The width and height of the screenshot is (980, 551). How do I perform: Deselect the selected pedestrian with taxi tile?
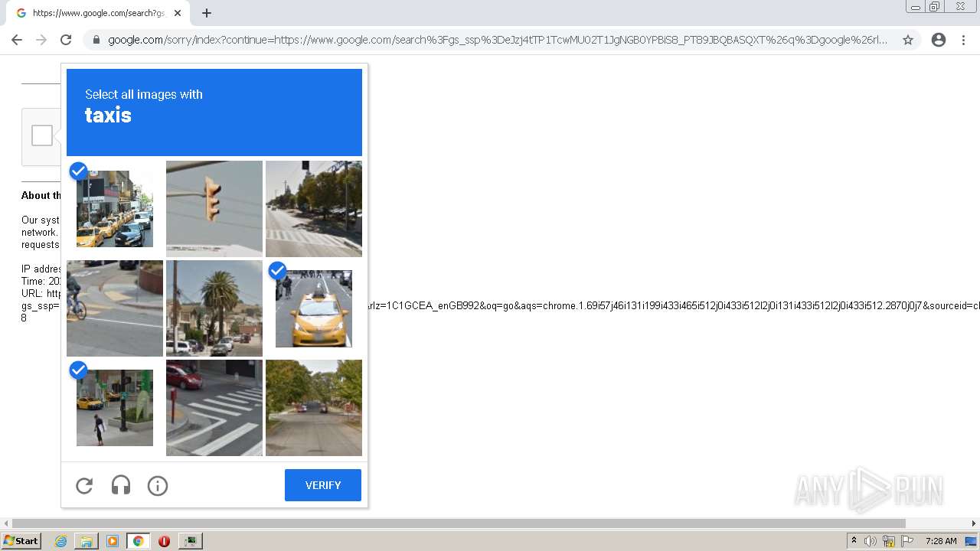pyautogui.click(x=115, y=408)
